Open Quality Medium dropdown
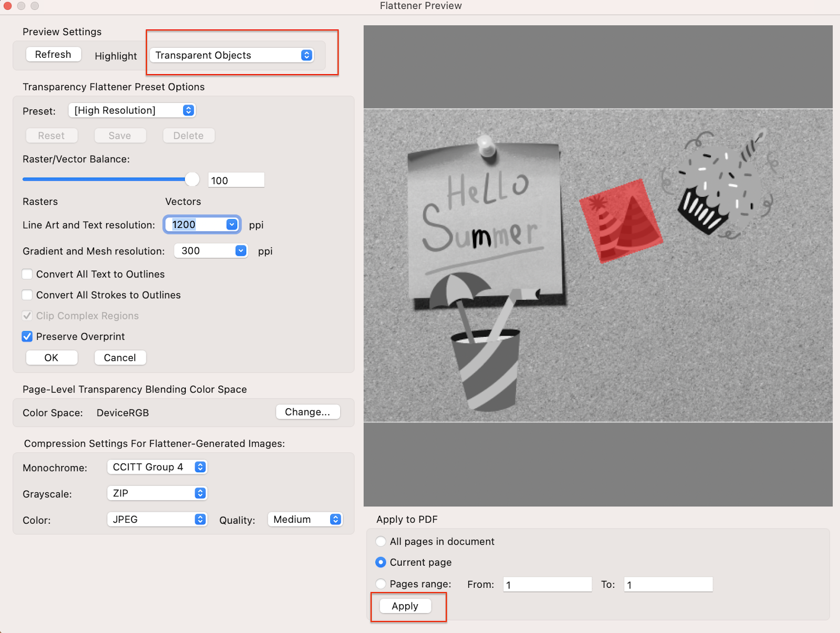Image resolution: width=840 pixels, height=633 pixels. click(x=305, y=520)
